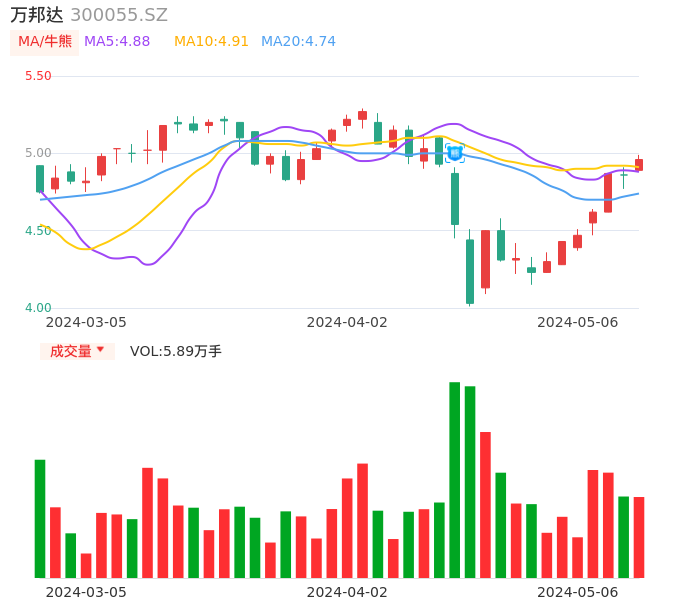686x606 pixels.
Task: Click the ticker code 300055.SZ
Action: (x=119, y=15)
